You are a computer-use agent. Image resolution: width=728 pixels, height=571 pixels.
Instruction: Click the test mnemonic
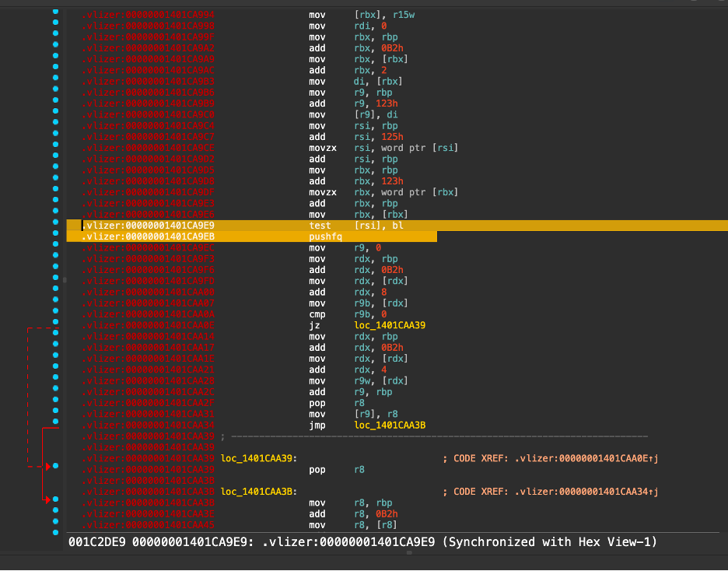pyautogui.click(x=320, y=226)
